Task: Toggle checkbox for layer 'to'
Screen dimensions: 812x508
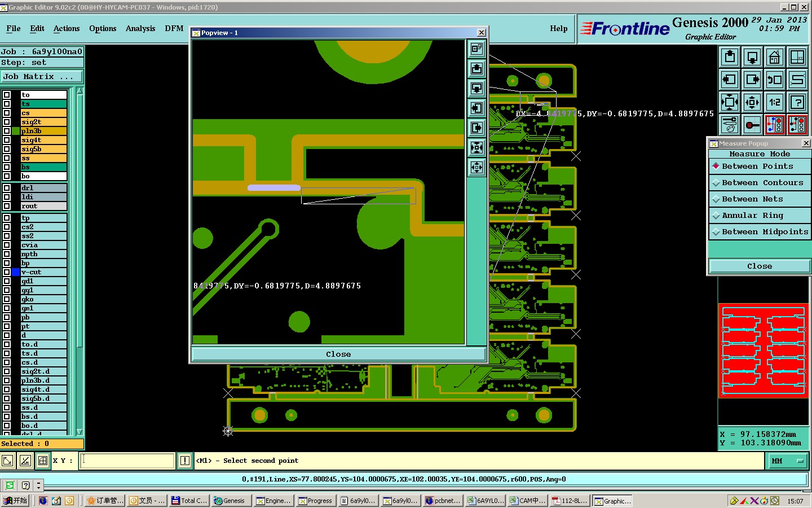Action: click(x=7, y=95)
